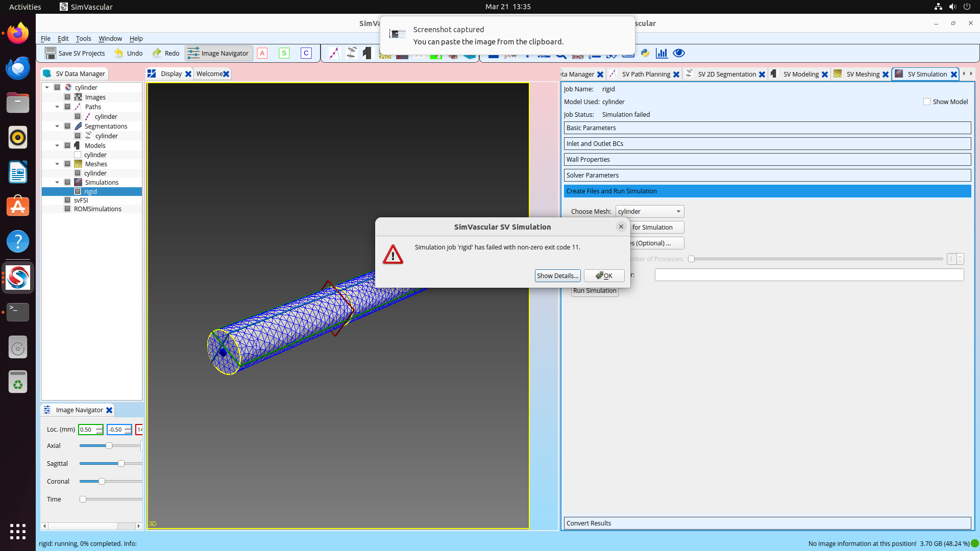
Task: Switch to the SV Meshing tab
Action: (863, 74)
